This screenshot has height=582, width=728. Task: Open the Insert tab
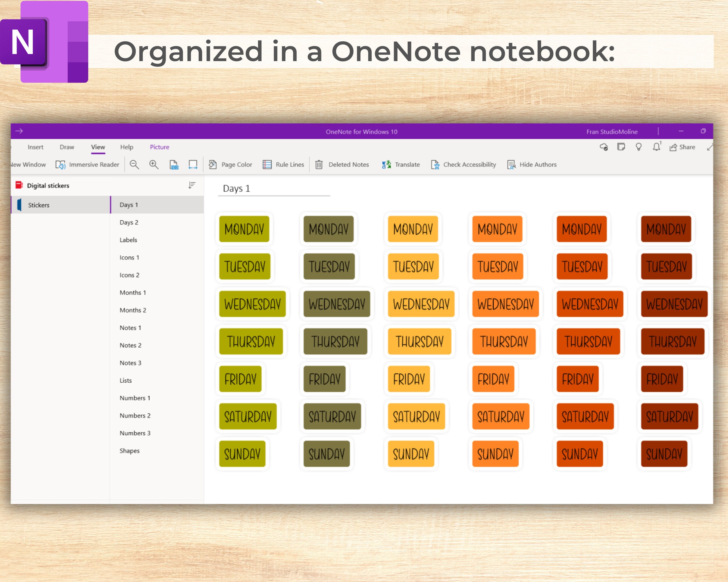coord(36,147)
